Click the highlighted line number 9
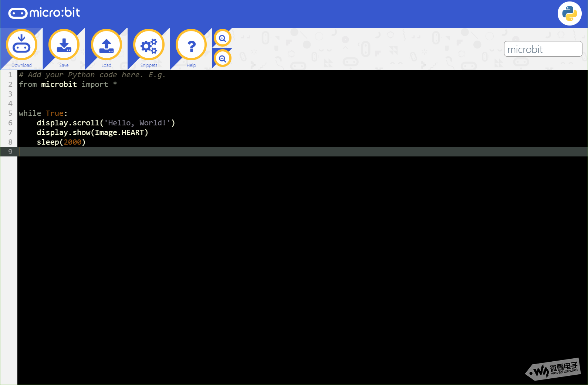Image resolution: width=588 pixels, height=385 pixels. pyautogui.click(x=10, y=152)
